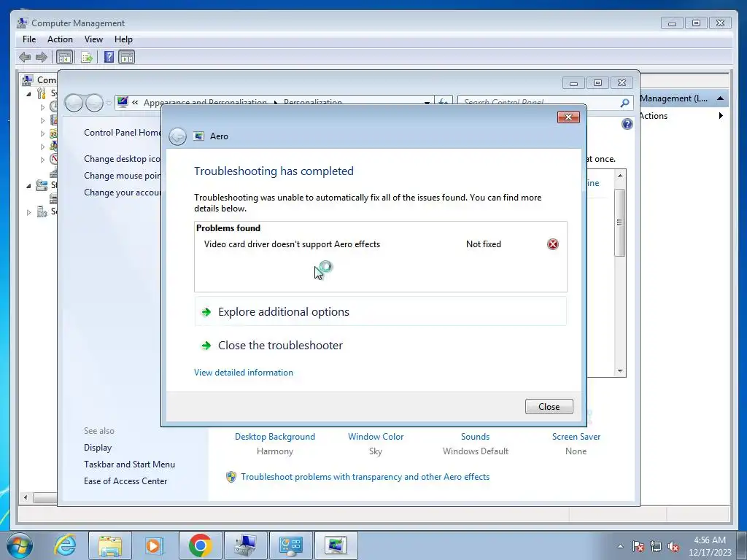Image resolution: width=747 pixels, height=560 pixels.
Task: Open Action menu in Computer Management
Action: click(x=60, y=39)
